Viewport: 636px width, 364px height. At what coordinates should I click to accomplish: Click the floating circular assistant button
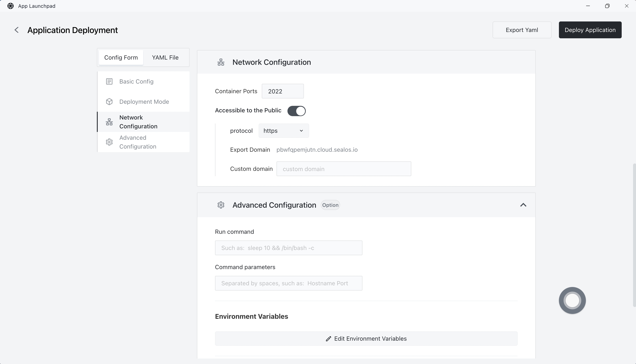click(x=572, y=300)
